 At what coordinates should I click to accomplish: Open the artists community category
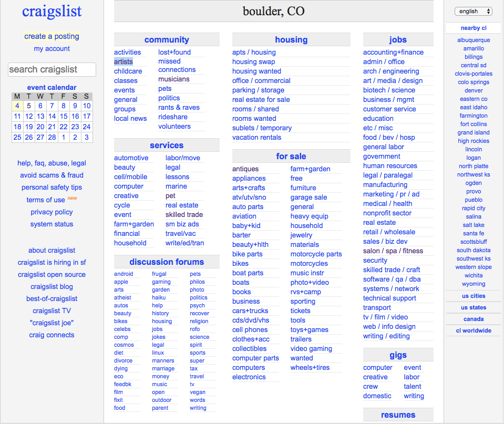124,61
